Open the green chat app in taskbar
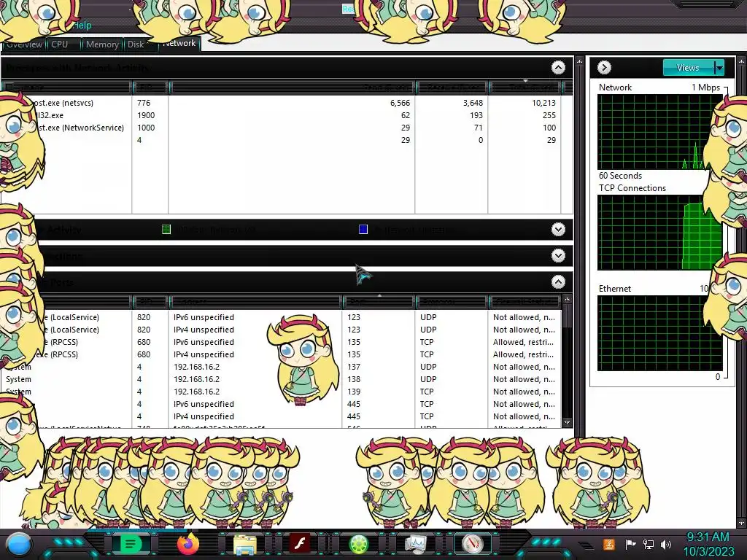Viewport: 747px width, 560px height. [131, 543]
